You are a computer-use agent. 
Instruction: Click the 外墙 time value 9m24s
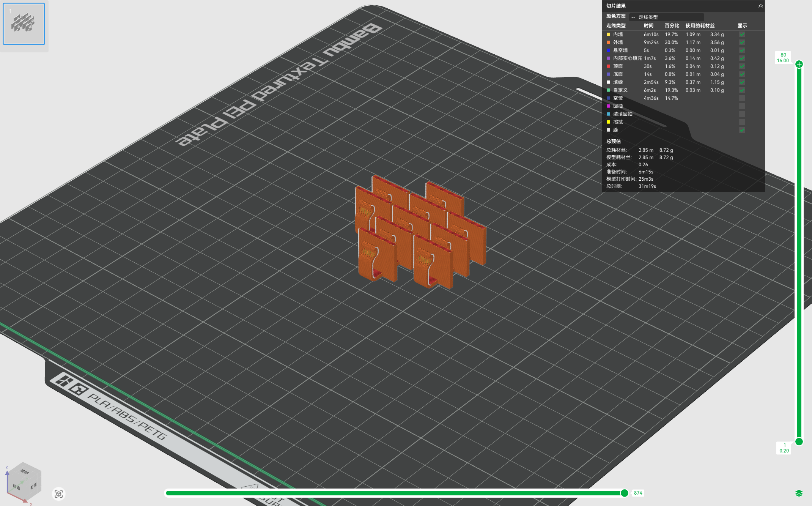(x=651, y=43)
